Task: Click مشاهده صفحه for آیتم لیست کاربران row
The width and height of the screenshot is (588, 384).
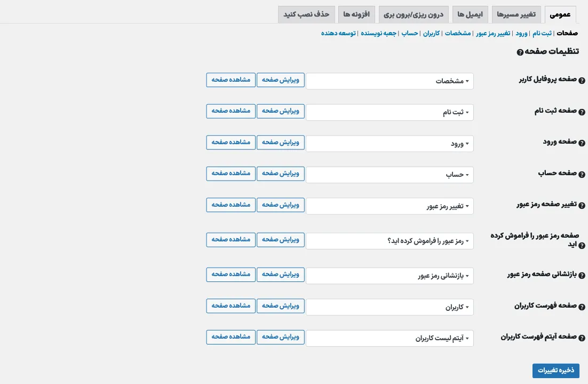Action: point(231,337)
